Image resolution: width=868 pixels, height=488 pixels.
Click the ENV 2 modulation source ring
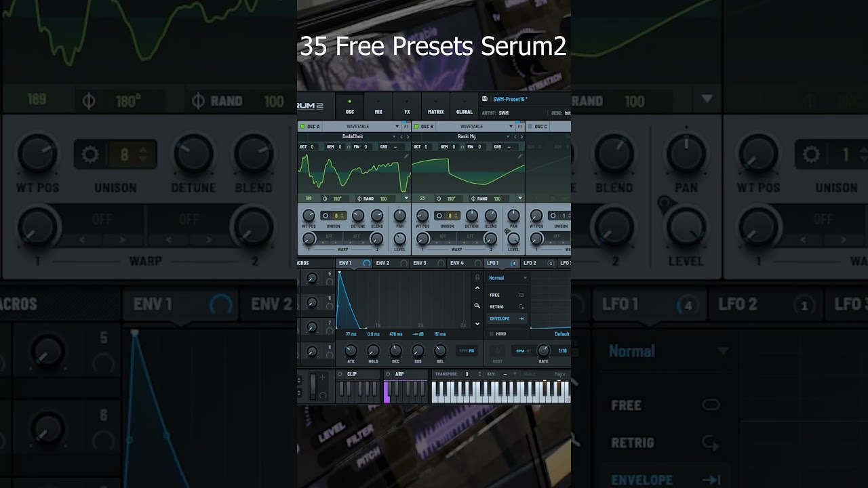click(x=404, y=263)
